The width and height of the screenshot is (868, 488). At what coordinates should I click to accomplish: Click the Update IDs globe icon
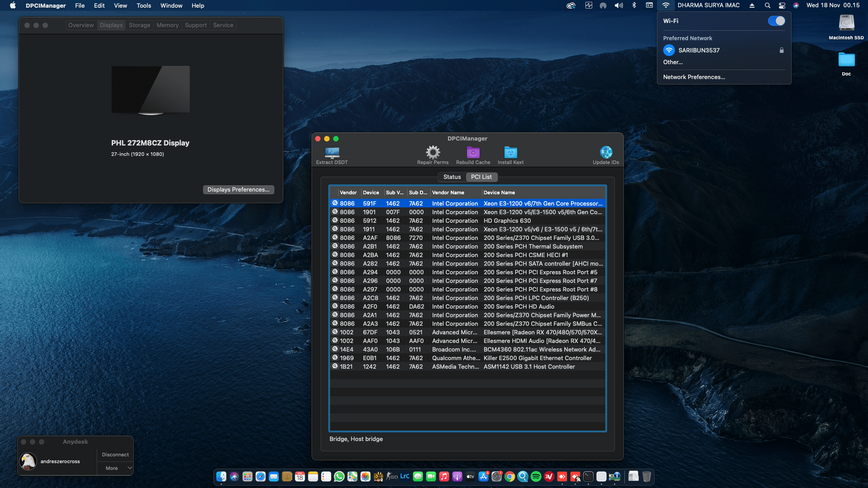606,152
